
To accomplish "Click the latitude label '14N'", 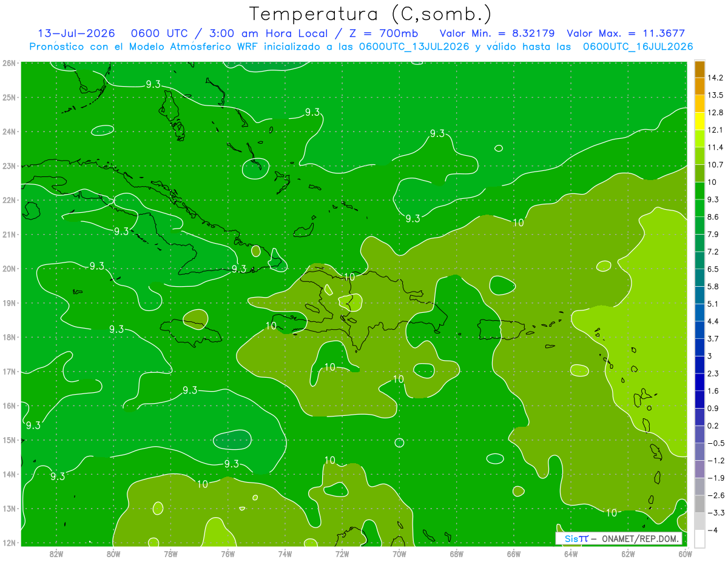I will click(x=9, y=474).
